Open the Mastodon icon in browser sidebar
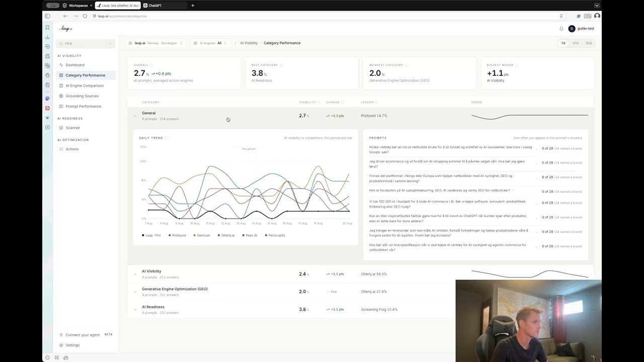644x362 pixels. 47,99
